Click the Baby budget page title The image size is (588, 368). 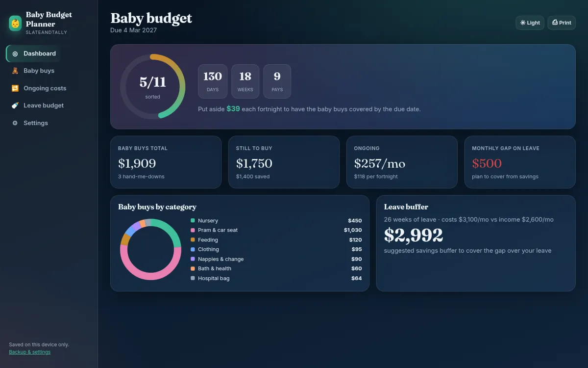pyautogui.click(x=151, y=18)
